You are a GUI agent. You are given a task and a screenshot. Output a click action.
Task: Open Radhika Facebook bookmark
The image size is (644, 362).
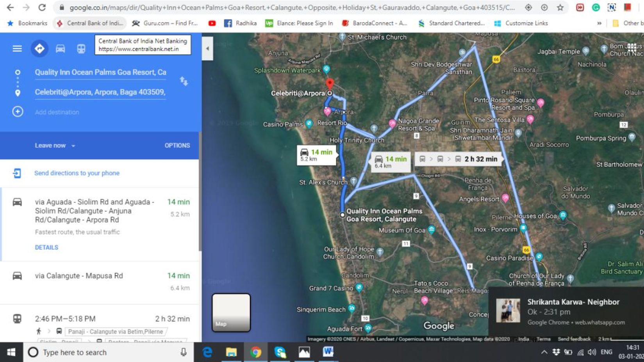(x=241, y=23)
